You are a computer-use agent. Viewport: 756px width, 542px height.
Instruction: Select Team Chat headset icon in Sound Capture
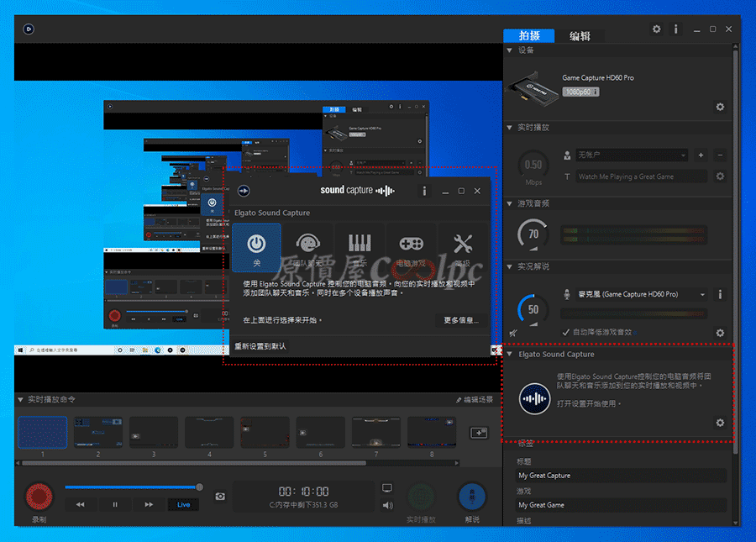[307, 249]
